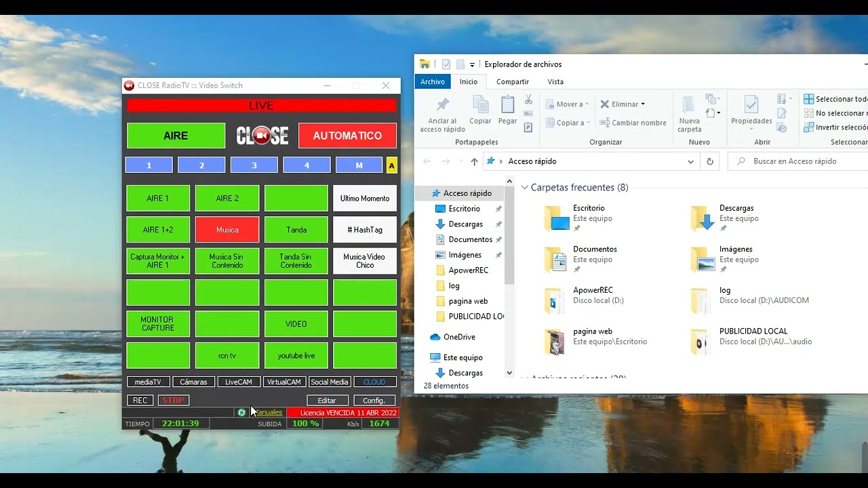Click the CLOSE logo in Video Switch
Image resolution: width=868 pixels, height=488 pixels.
pyautogui.click(x=262, y=136)
